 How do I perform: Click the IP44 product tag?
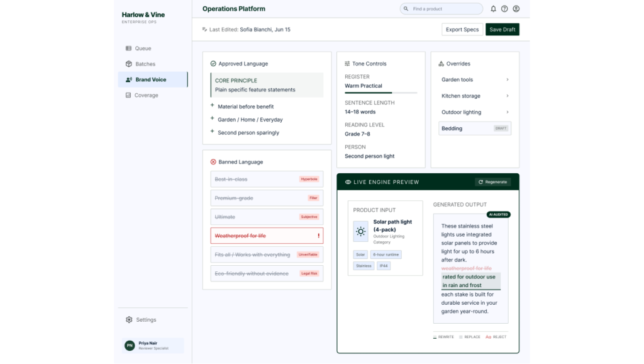384,266
